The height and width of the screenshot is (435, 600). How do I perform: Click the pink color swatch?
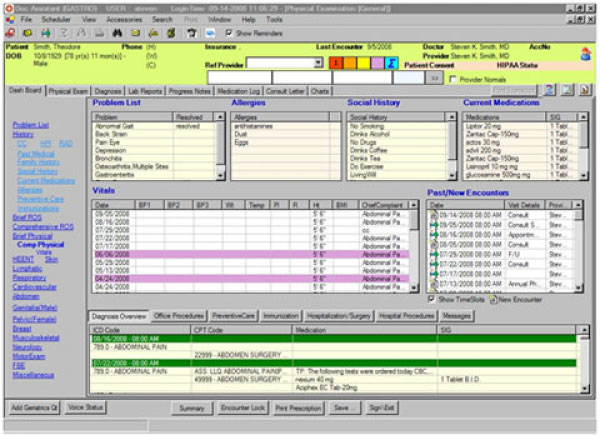coord(377,63)
